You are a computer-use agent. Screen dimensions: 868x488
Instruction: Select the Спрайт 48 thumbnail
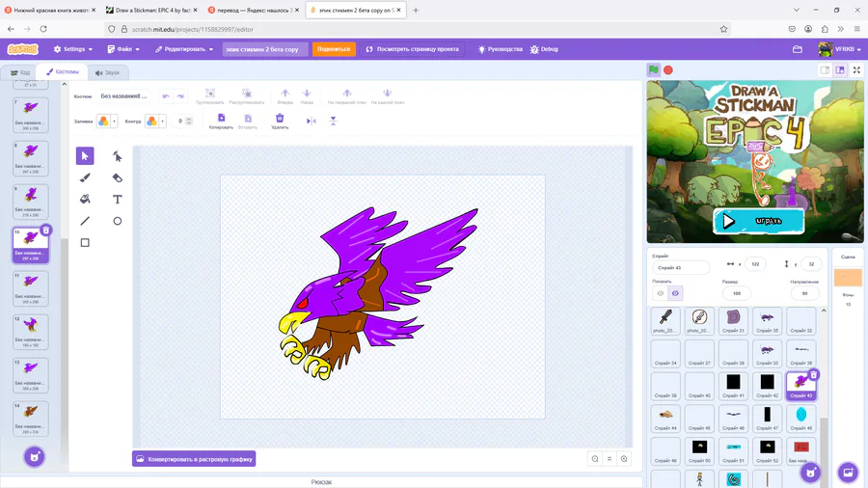(801, 419)
